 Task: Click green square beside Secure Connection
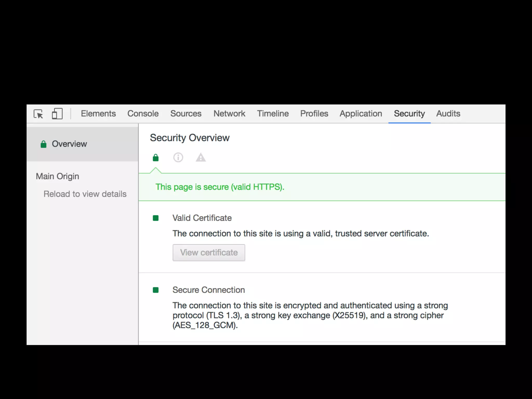point(156,290)
